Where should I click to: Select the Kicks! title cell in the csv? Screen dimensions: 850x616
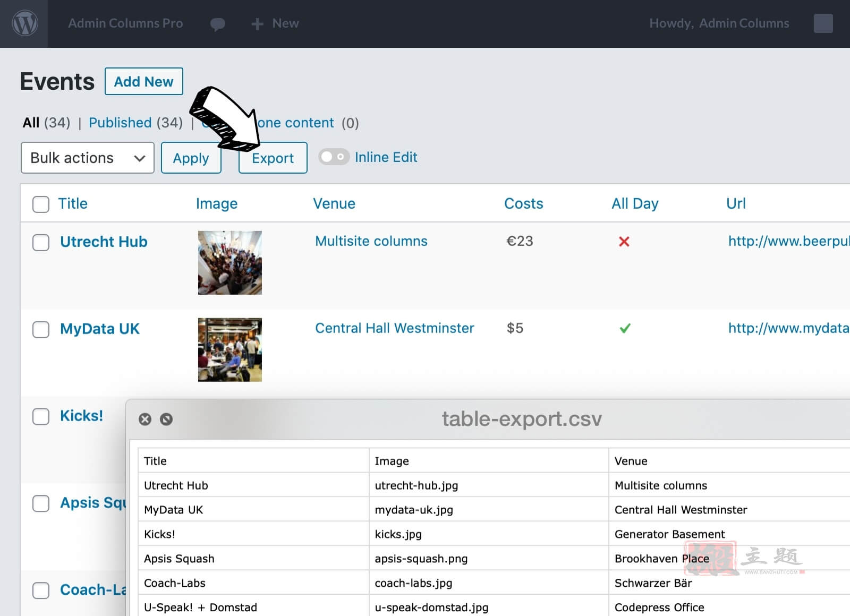click(x=253, y=534)
